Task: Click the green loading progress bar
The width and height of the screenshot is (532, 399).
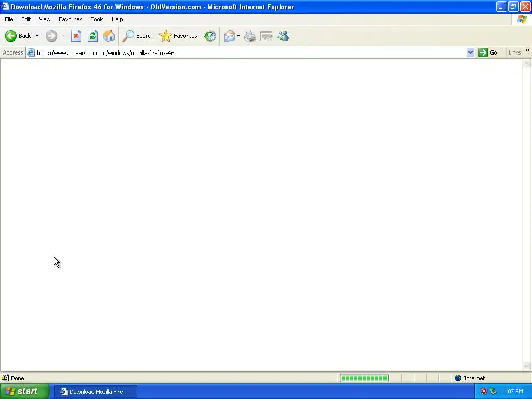Action: click(364, 378)
